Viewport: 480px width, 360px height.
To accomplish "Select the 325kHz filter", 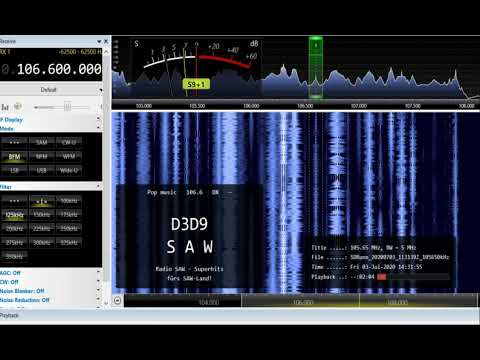I will point(69,243).
